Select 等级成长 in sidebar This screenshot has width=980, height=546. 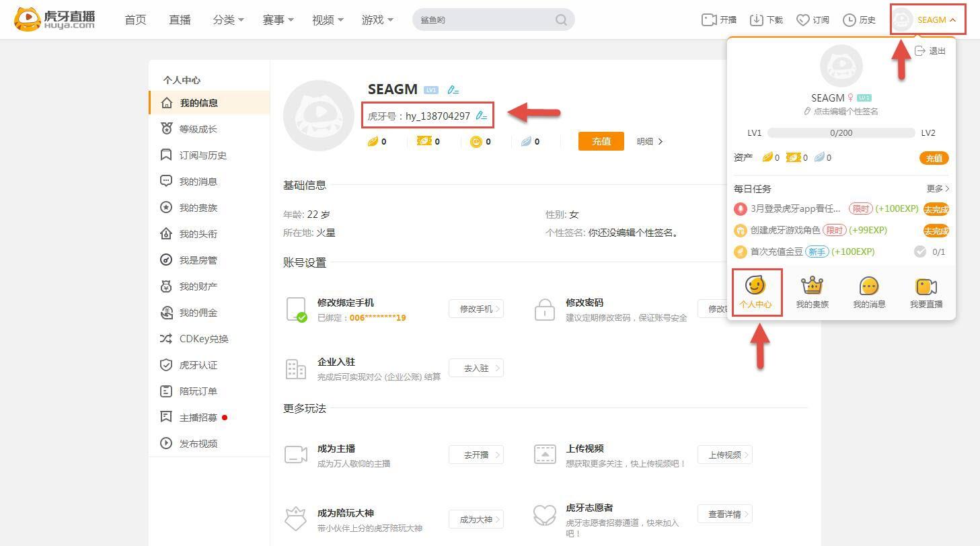[x=198, y=129]
